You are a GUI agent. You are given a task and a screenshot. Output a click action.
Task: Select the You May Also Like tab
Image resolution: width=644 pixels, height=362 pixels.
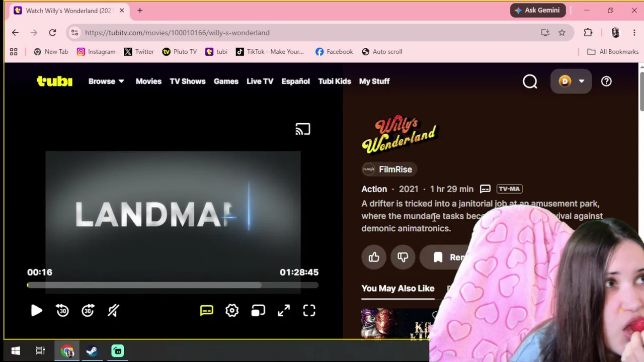398,289
